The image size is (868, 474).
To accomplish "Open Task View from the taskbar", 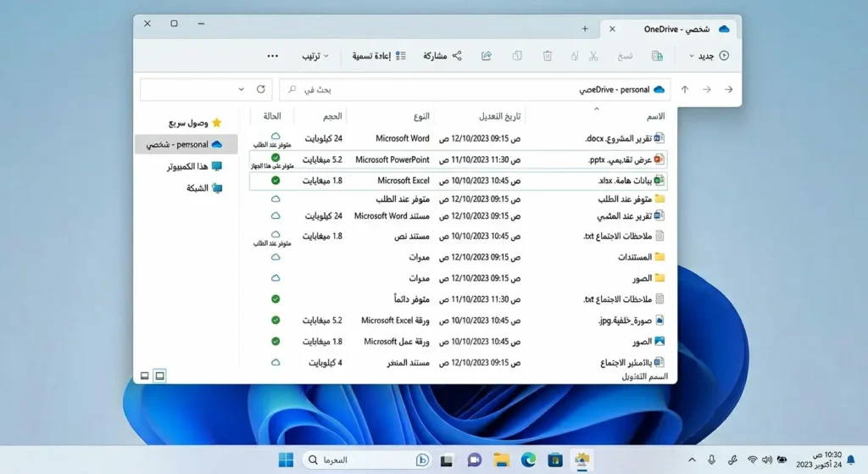I will 447,460.
